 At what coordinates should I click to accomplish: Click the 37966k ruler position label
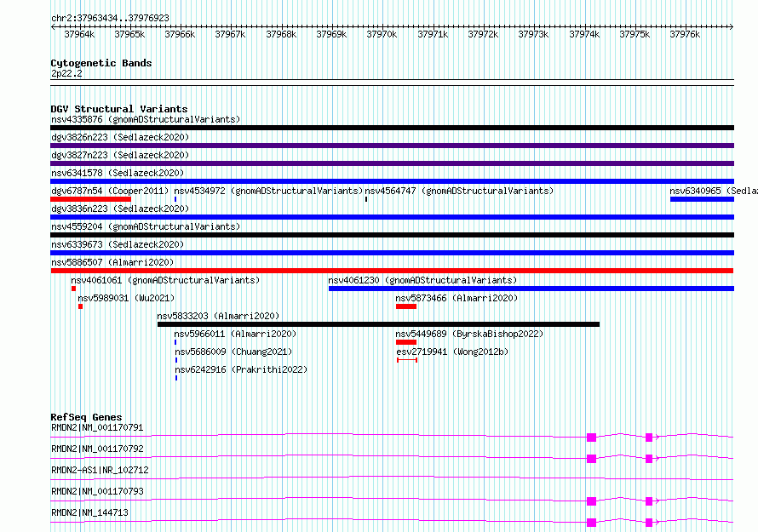tap(180, 34)
